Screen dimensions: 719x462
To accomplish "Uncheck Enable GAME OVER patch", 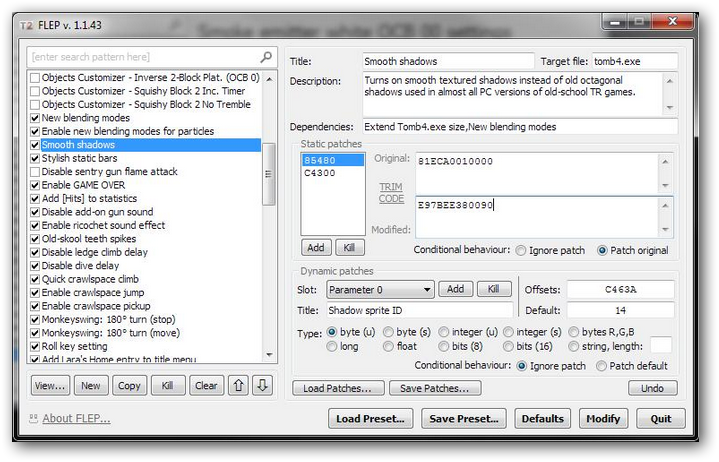I will click(35, 186).
